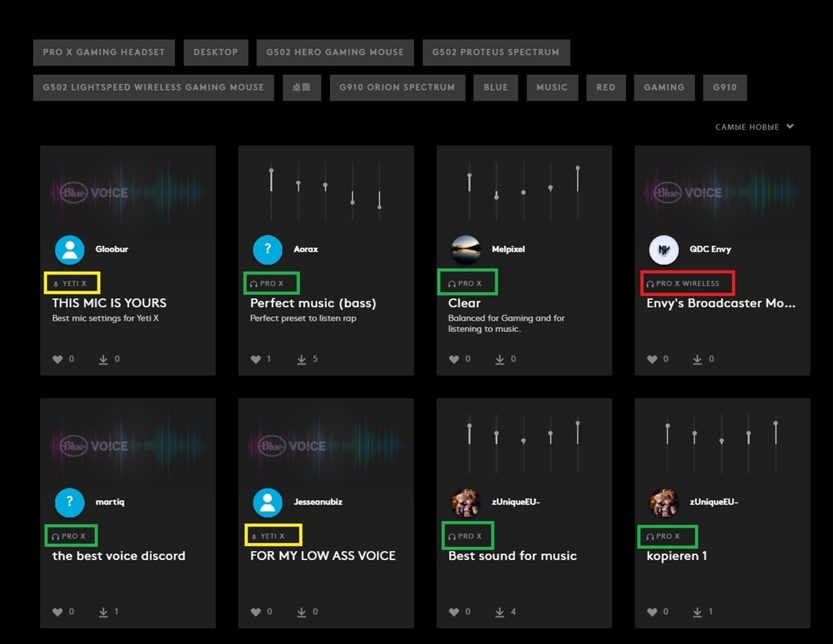Filter by G910 ORION SPECTRUM tag
Image resolution: width=833 pixels, height=644 pixels.
click(397, 87)
